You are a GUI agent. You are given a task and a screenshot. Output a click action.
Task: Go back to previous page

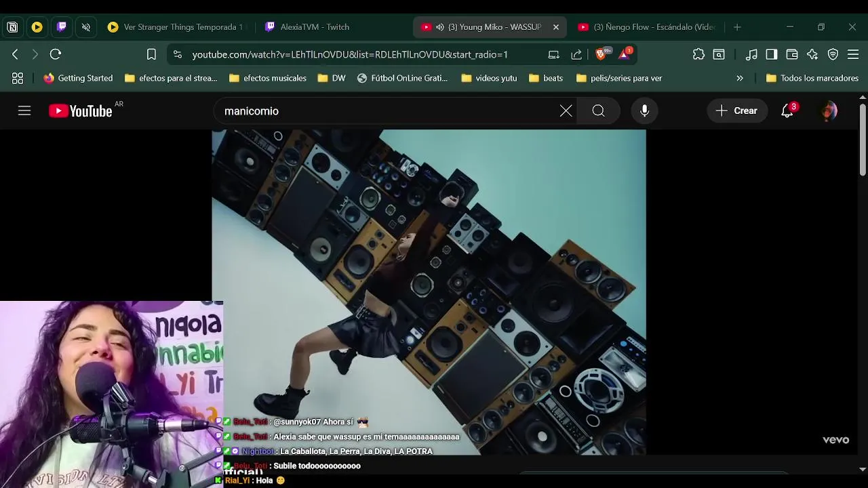click(x=15, y=54)
